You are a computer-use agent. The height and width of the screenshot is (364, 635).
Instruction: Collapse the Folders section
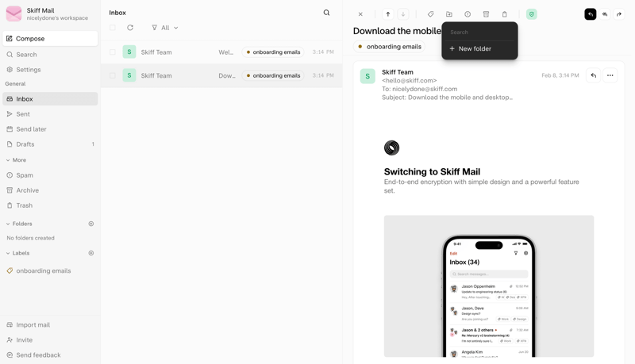pyautogui.click(x=19, y=224)
